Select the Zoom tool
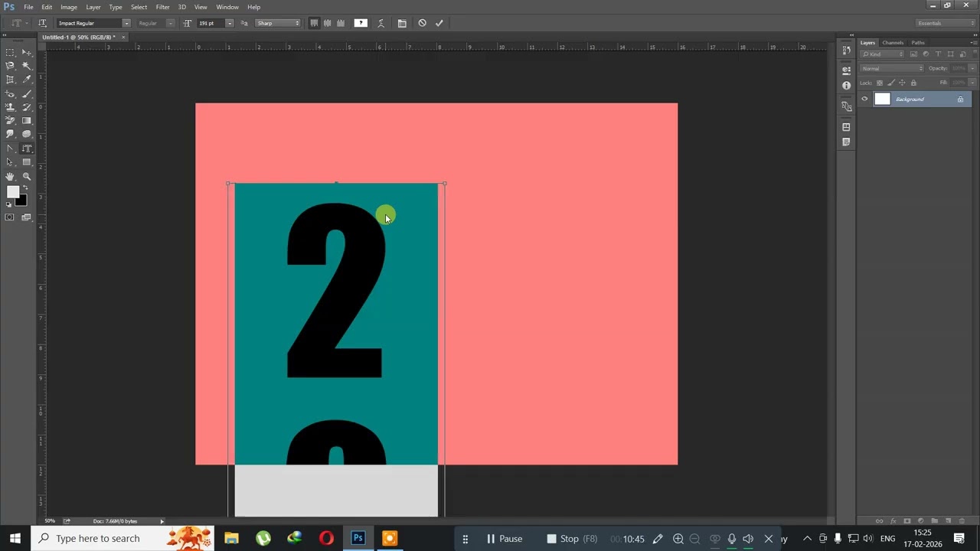 tap(27, 177)
